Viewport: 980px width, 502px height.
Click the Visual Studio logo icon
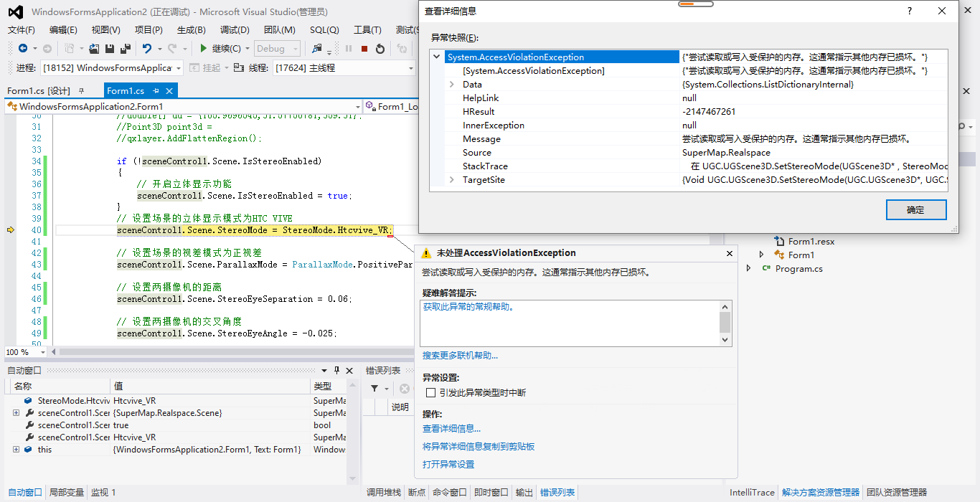pos(15,11)
